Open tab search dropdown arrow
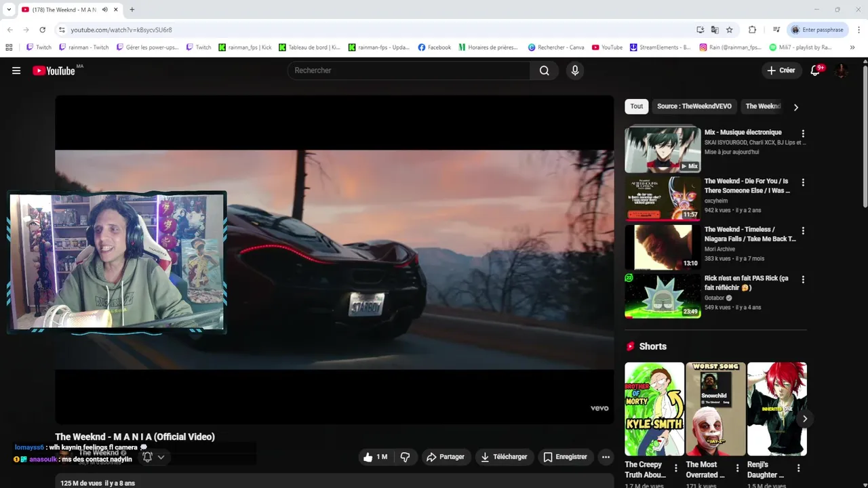 pyautogui.click(x=9, y=9)
